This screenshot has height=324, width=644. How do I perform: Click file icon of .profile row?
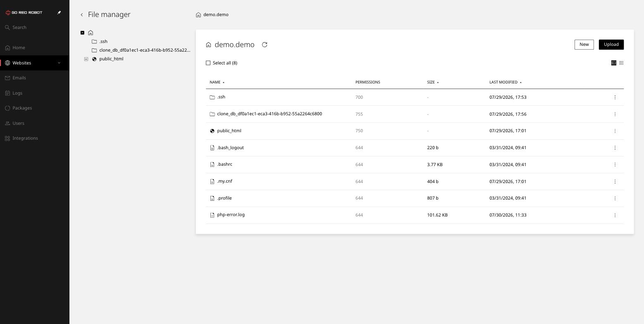[x=212, y=198]
